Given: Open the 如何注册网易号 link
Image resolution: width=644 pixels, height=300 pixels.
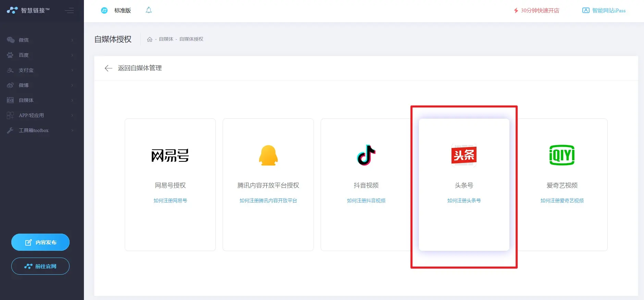Looking at the screenshot, I should click(170, 200).
